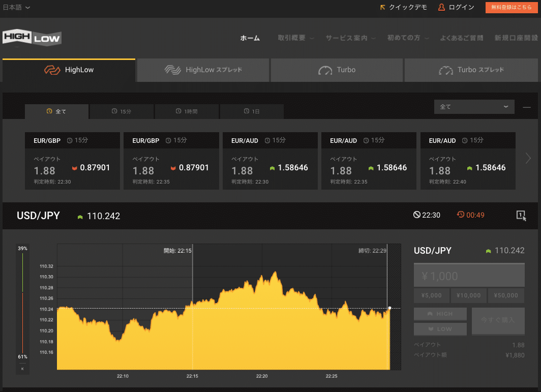541x392 pixels.
Task: Select EUR/GBP card expiring 22:35
Action: pos(171,161)
